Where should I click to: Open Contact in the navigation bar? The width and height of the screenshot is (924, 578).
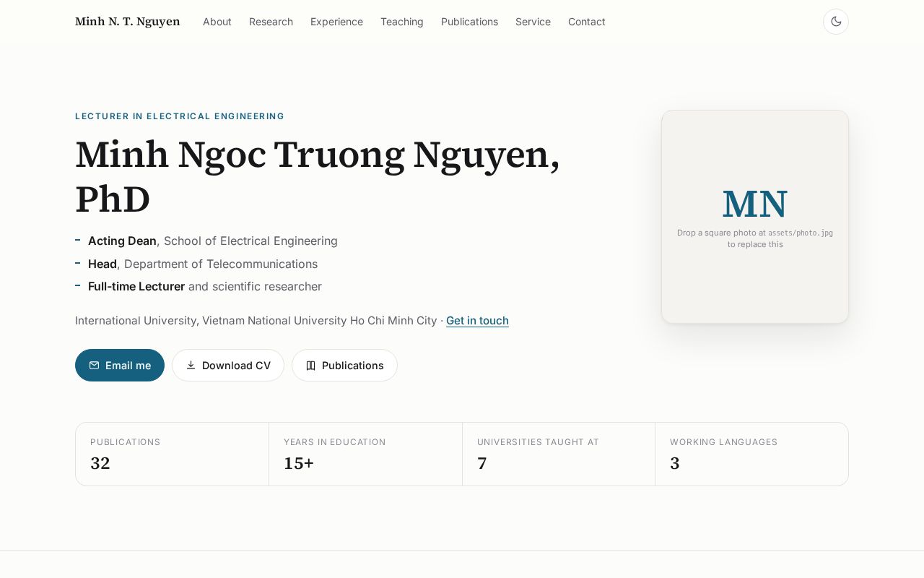(587, 22)
